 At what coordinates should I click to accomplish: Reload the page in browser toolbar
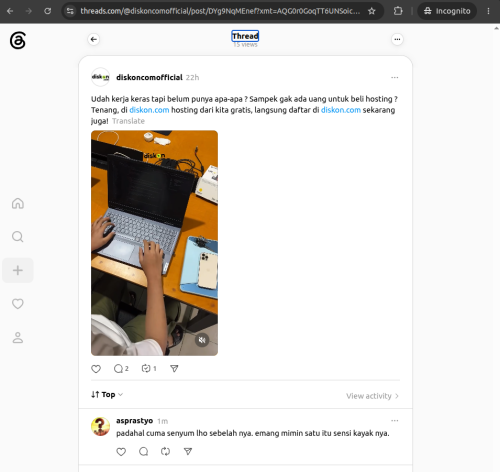coord(48,11)
